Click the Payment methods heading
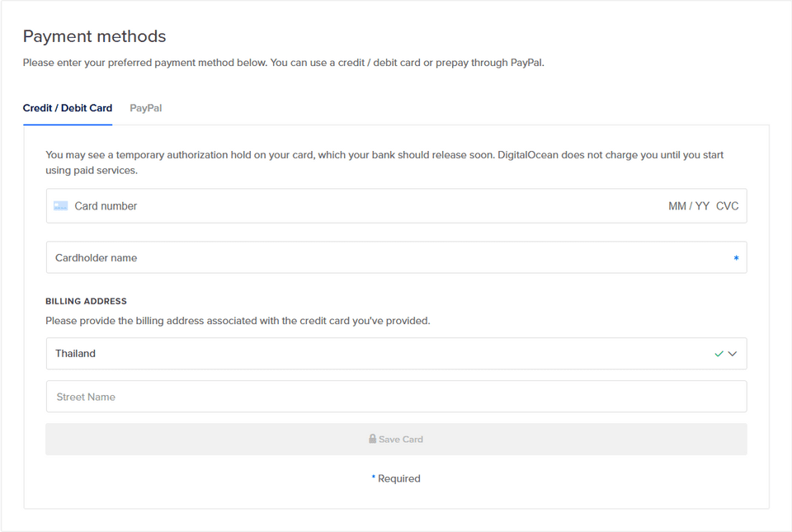This screenshot has width=792, height=532. coord(94,36)
